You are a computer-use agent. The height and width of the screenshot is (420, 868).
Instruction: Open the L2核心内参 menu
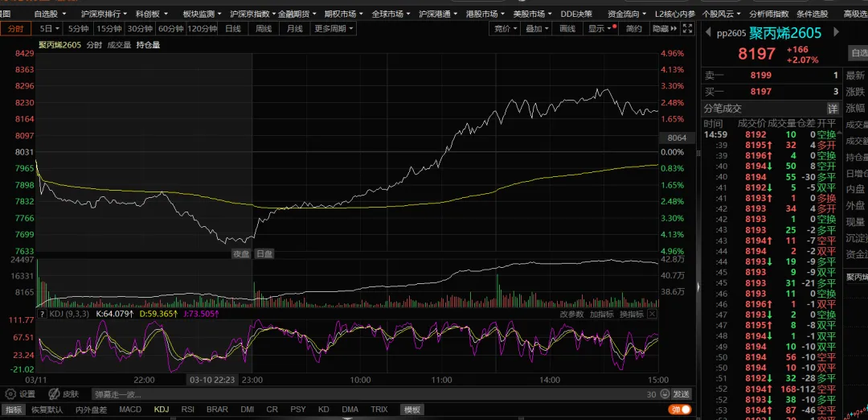675,14
